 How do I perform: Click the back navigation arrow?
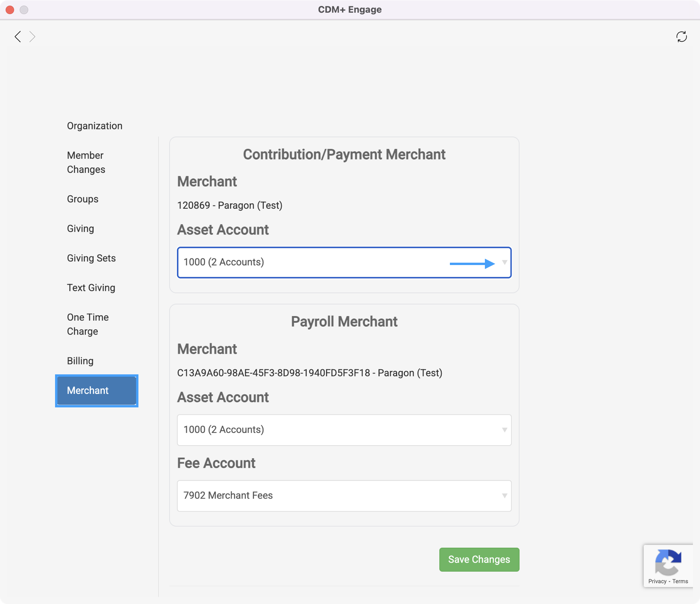click(17, 37)
